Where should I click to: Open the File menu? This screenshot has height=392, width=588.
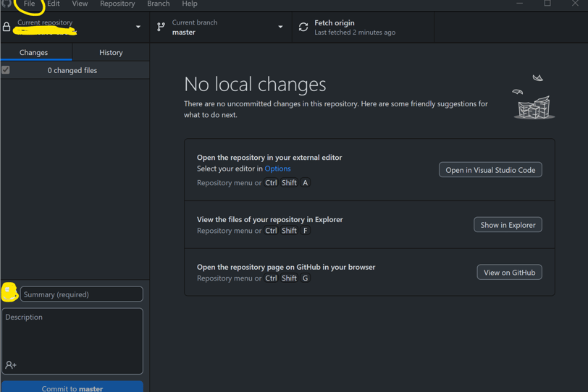click(29, 4)
